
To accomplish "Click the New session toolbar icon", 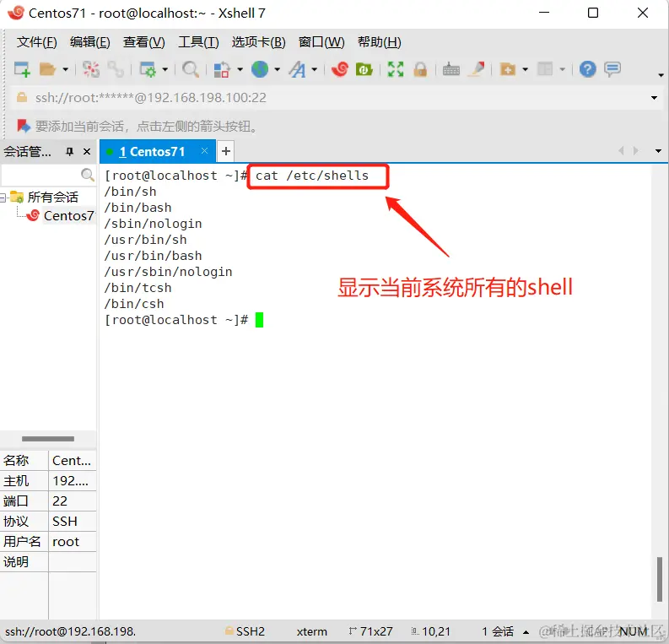I will coord(22,69).
